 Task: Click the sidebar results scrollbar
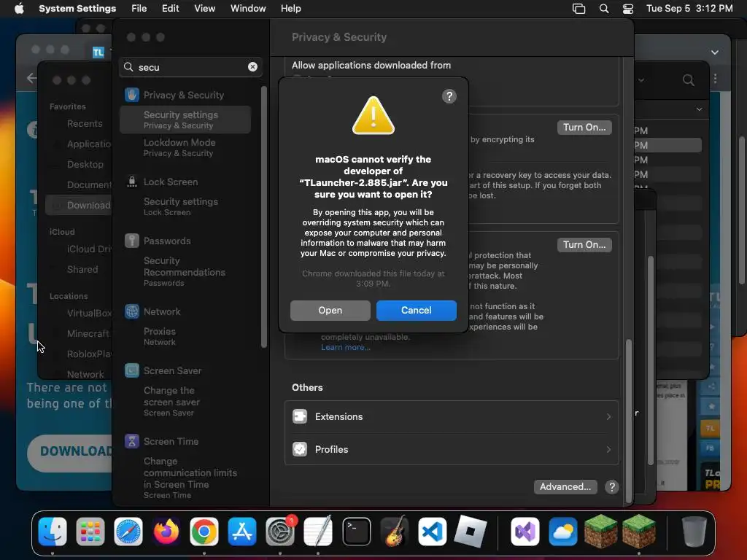(x=263, y=217)
